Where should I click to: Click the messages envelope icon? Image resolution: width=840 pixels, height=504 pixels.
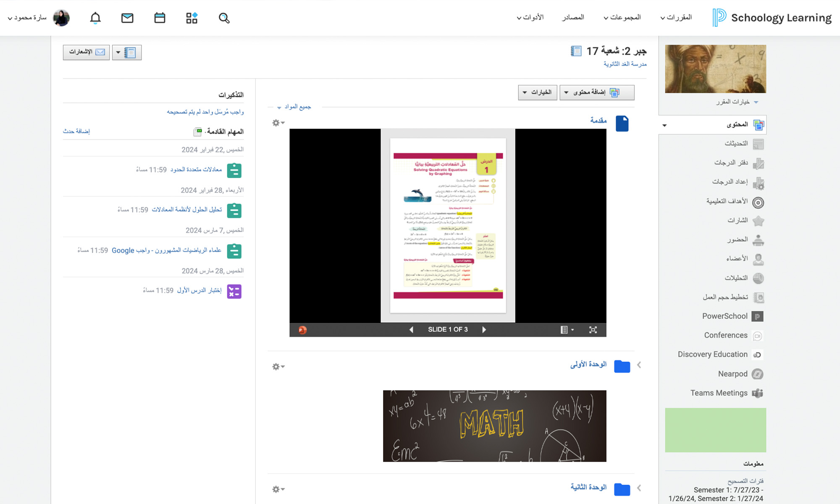[x=127, y=17]
